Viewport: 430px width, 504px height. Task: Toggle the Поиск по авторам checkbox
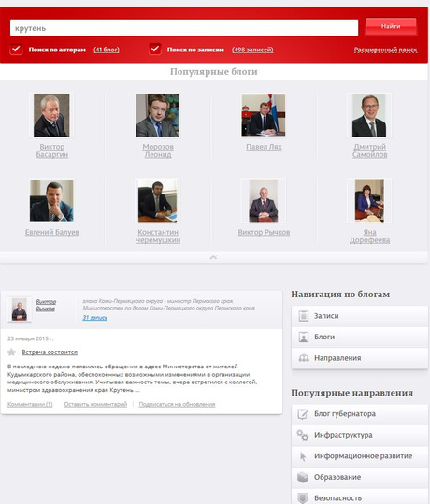16,50
